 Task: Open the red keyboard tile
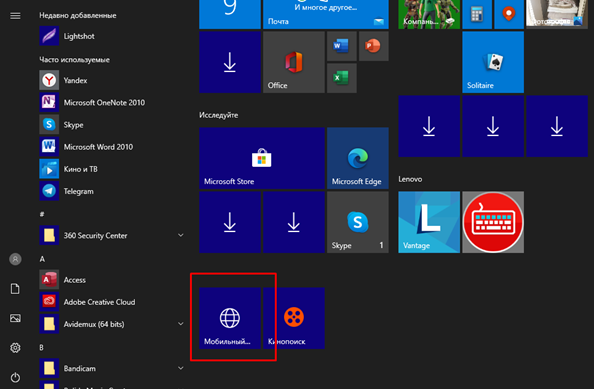point(493,222)
